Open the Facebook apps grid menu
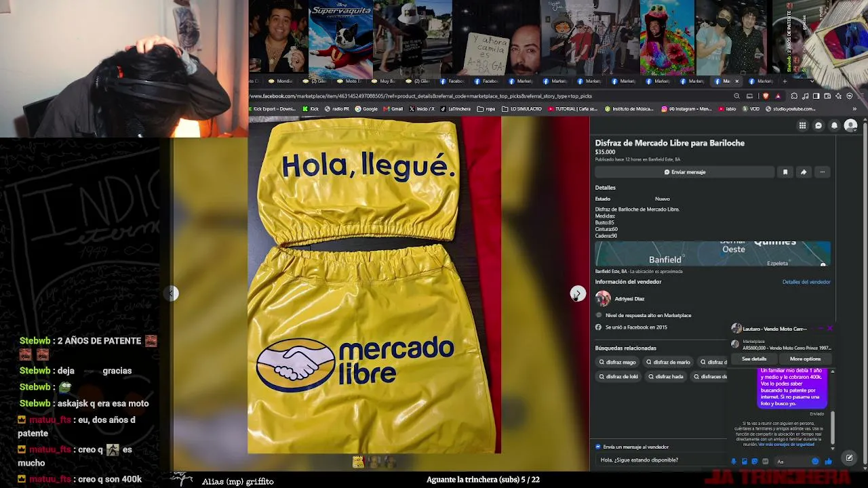The width and height of the screenshot is (868, 488). pyautogui.click(x=802, y=125)
